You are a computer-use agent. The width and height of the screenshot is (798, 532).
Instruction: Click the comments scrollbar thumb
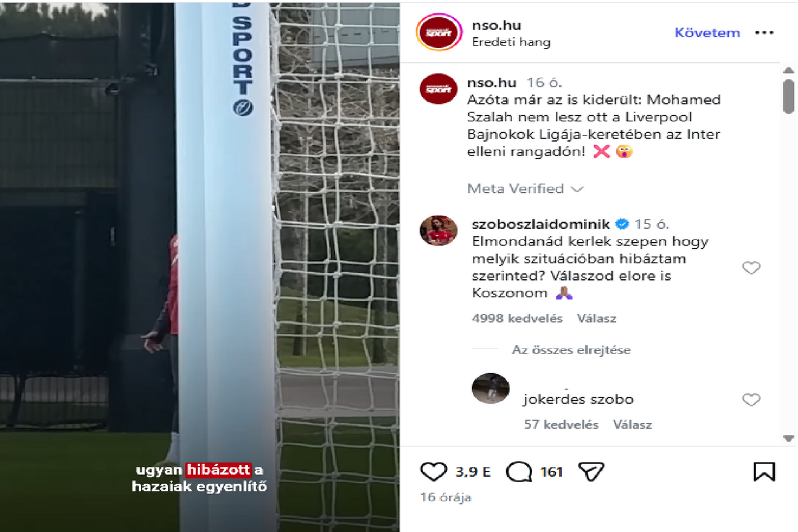click(x=788, y=97)
